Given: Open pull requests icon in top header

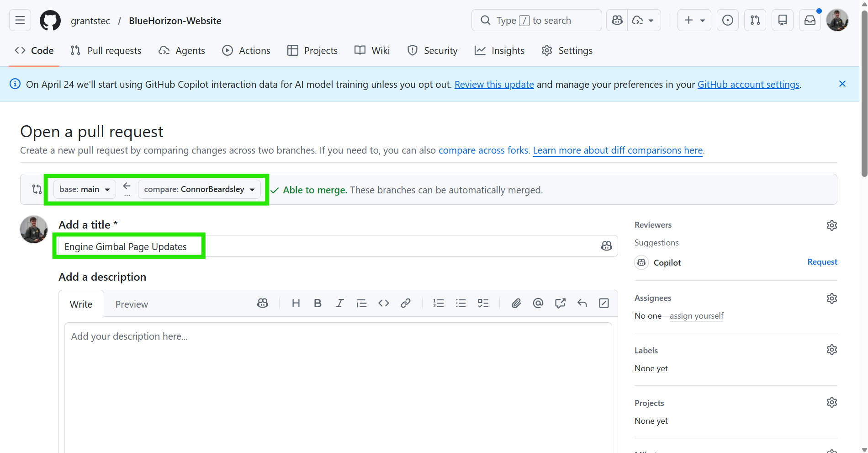Looking at the screenshot, I should point(755,20).
